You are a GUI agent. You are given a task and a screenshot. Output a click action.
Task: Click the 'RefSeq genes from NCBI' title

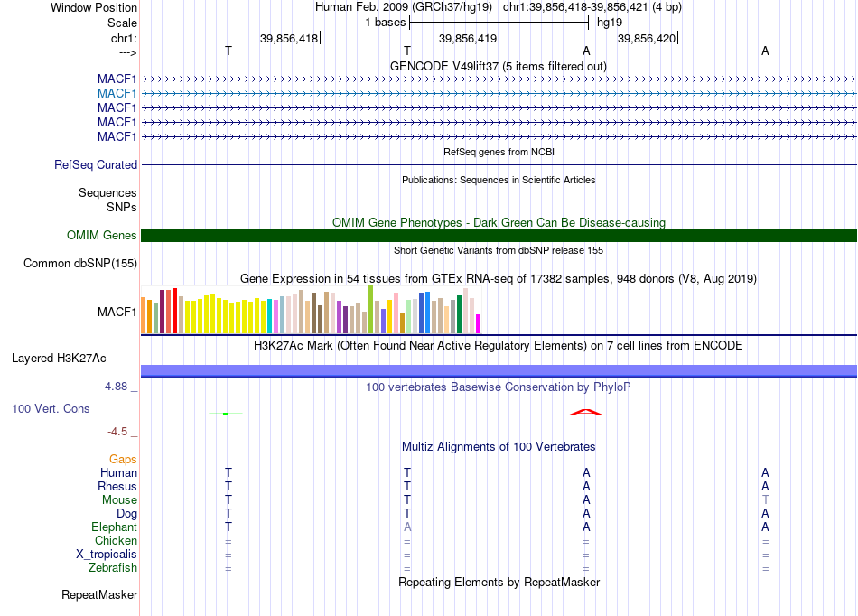pyautogui.click(x=499, y=152)
